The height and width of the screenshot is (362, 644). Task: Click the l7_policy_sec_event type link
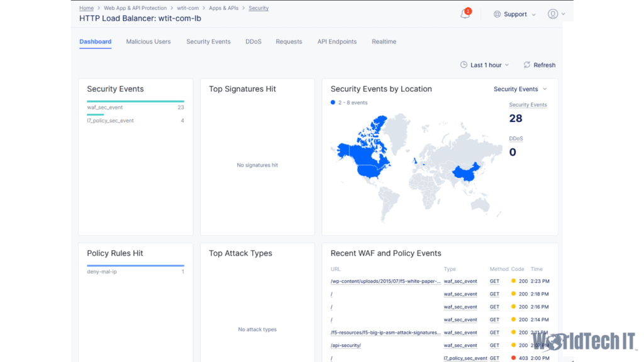pos(465,358)
